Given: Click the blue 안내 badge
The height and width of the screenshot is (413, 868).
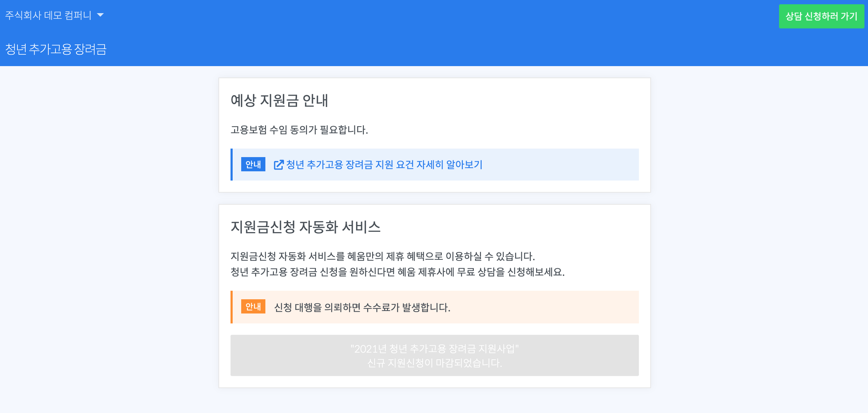Looking at the screenshot, I should (253, 165).
